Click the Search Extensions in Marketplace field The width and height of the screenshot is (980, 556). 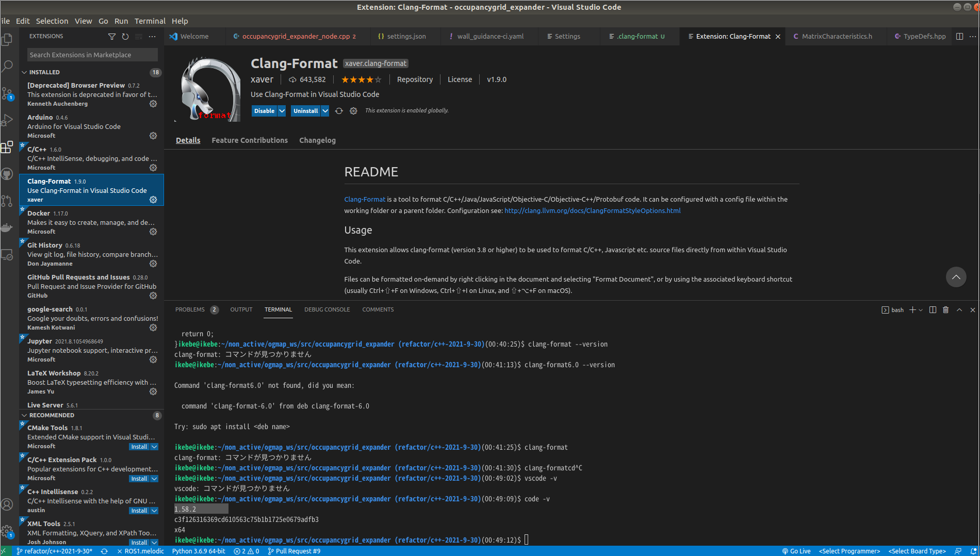pos(92,55)
